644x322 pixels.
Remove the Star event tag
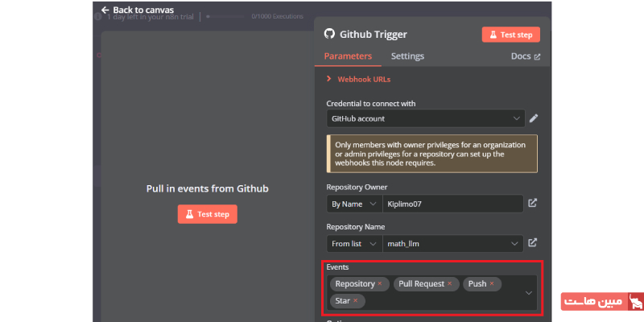[356, 300]
